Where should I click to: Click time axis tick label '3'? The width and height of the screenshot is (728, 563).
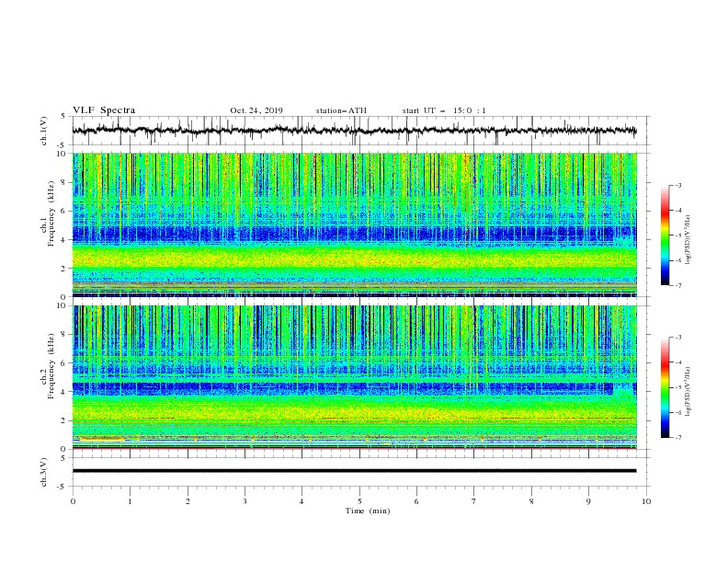245,501
